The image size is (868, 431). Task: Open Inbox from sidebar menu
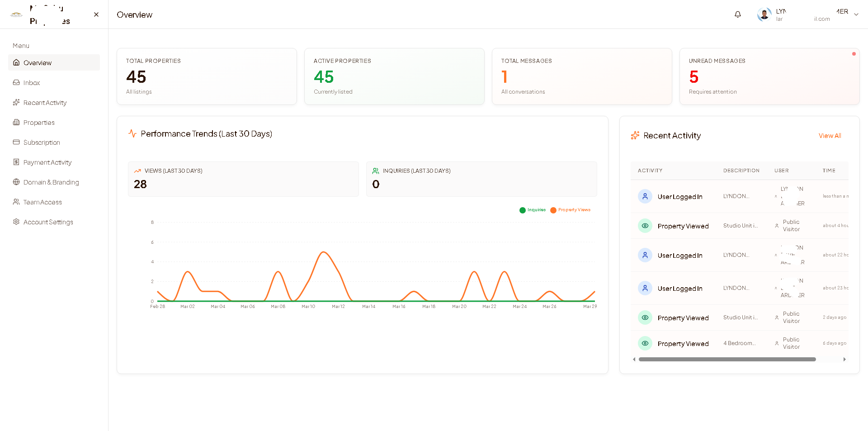click(32, 83)
